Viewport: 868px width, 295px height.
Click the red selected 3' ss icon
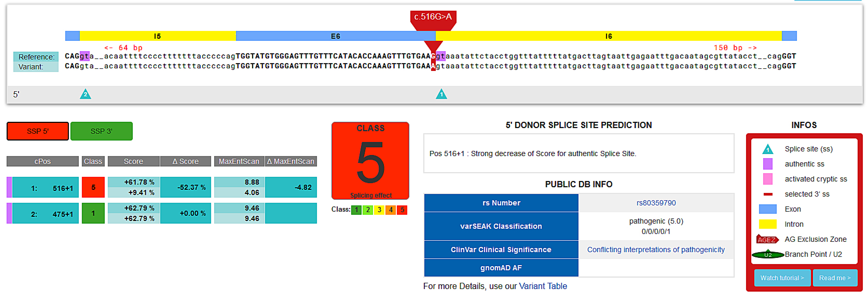pos(768,194)
